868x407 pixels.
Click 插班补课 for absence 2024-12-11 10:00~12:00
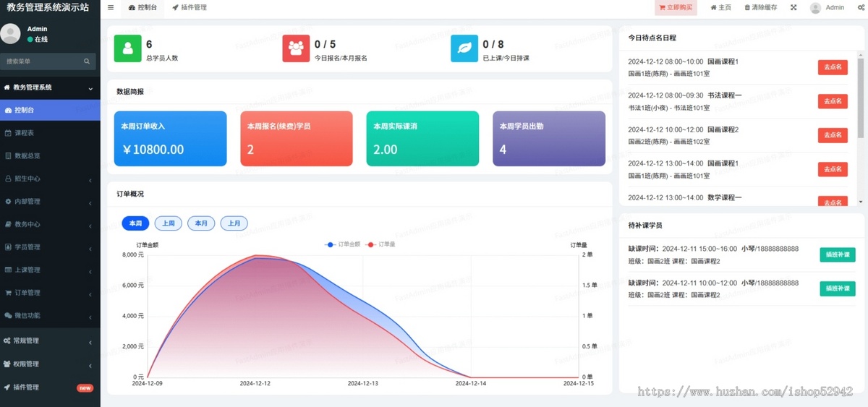tap(838, 288)
